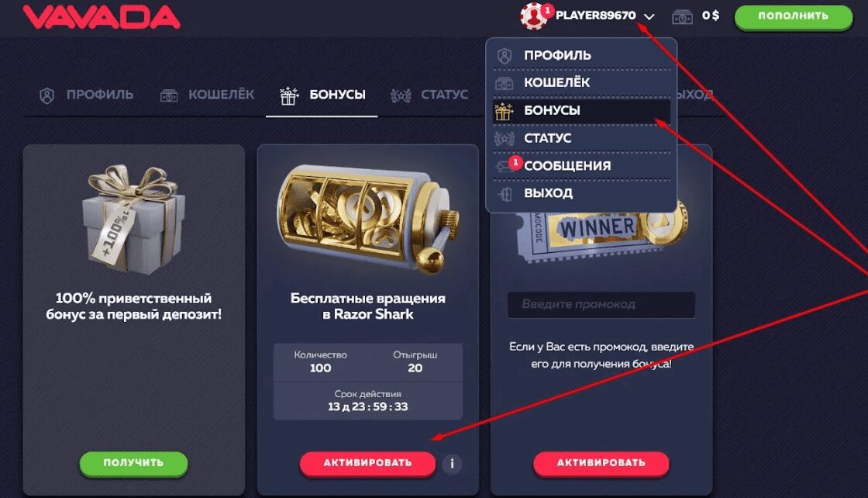
Task: Click the info icon beside Активировать
Action: [x=453, y=464]
